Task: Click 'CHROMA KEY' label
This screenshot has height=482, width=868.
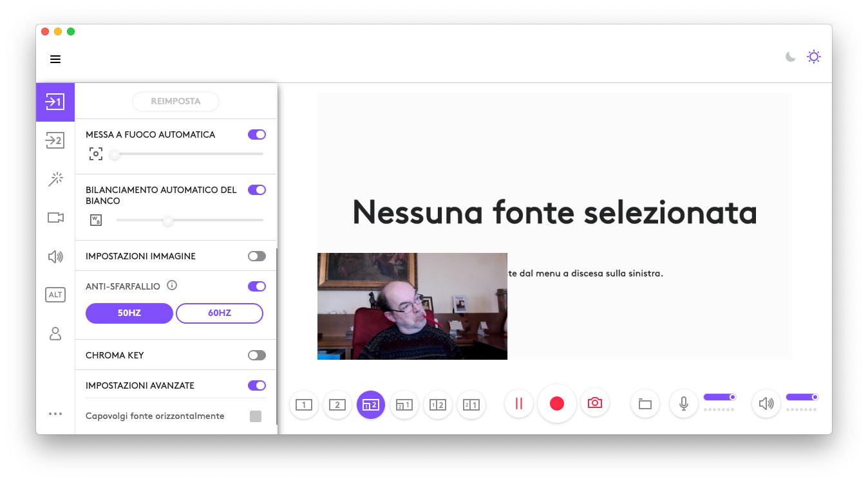Action: click(x=115, y=355)
